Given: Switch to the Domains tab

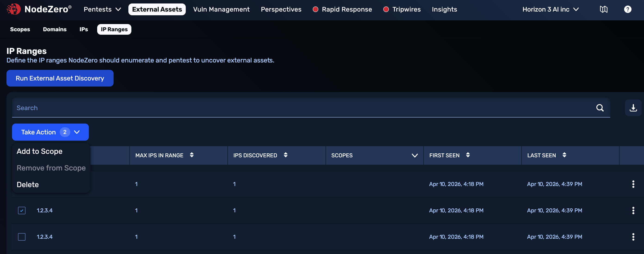Looking at the screenshot, I should pos(55,29).
